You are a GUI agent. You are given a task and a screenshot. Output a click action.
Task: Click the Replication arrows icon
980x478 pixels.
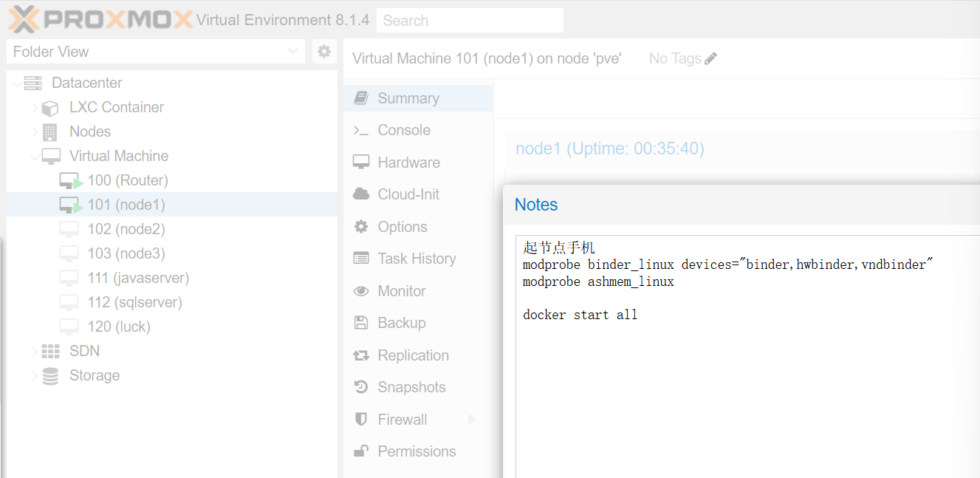click(361, 355)
